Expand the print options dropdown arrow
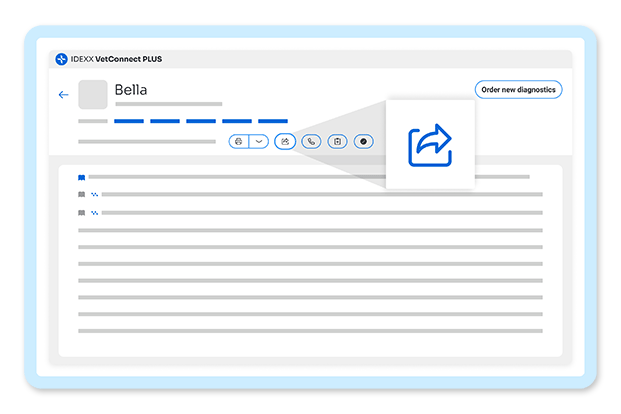 point(259,141)
